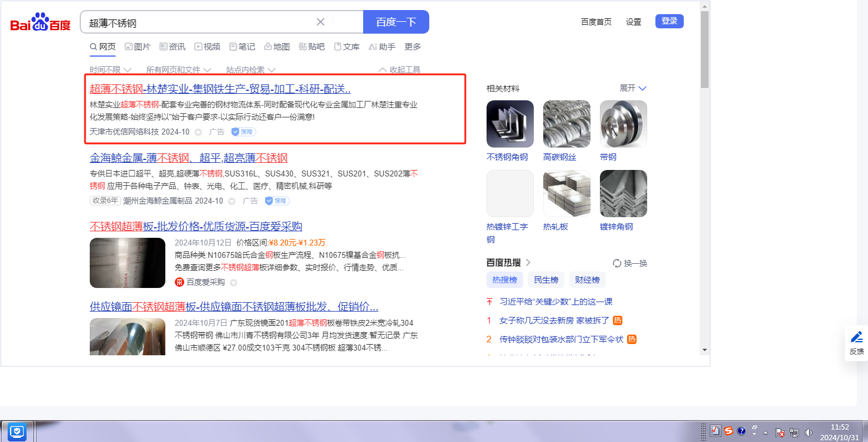
Task: Open the Action Center flag icon
Action: pos(779,432)
